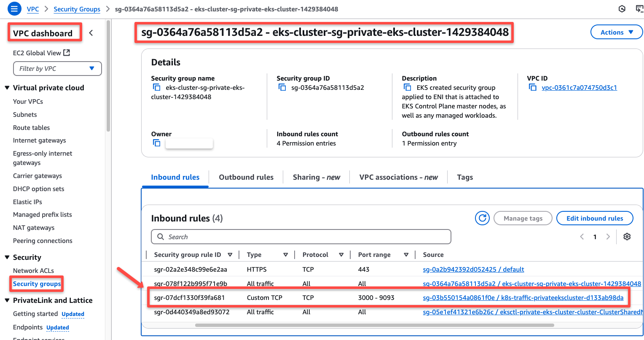
Task: Open DHCP option sets
Action: click(x=38, y=189)
